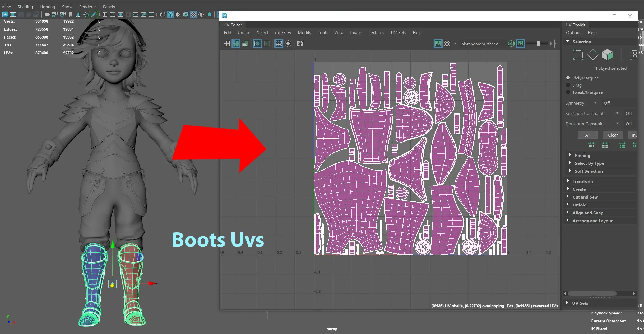
Task: Toggle the film gate icon
Action: pyautogui.click(x=113, y=15)
